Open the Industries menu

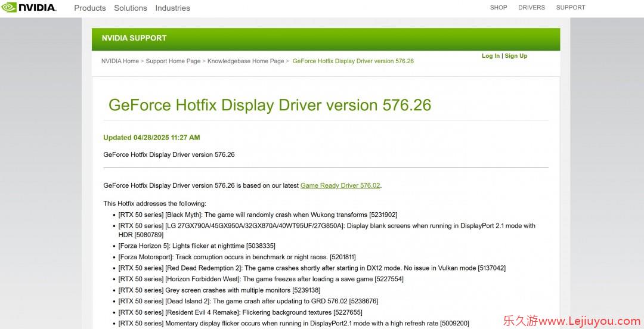[172, 8]
